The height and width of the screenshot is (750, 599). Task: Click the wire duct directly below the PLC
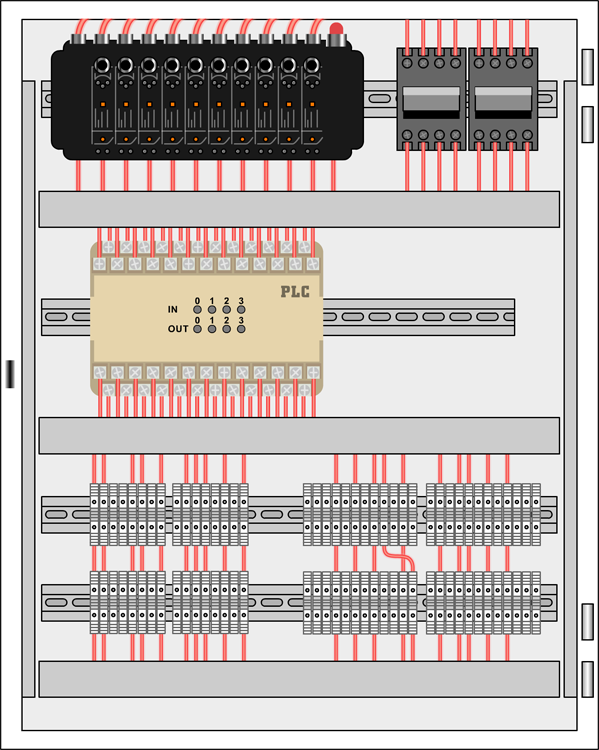pos(299,435)
